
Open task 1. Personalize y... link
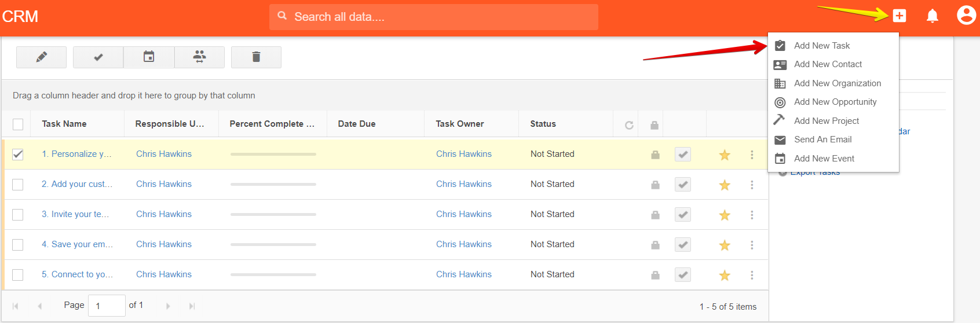click(76, 154)
